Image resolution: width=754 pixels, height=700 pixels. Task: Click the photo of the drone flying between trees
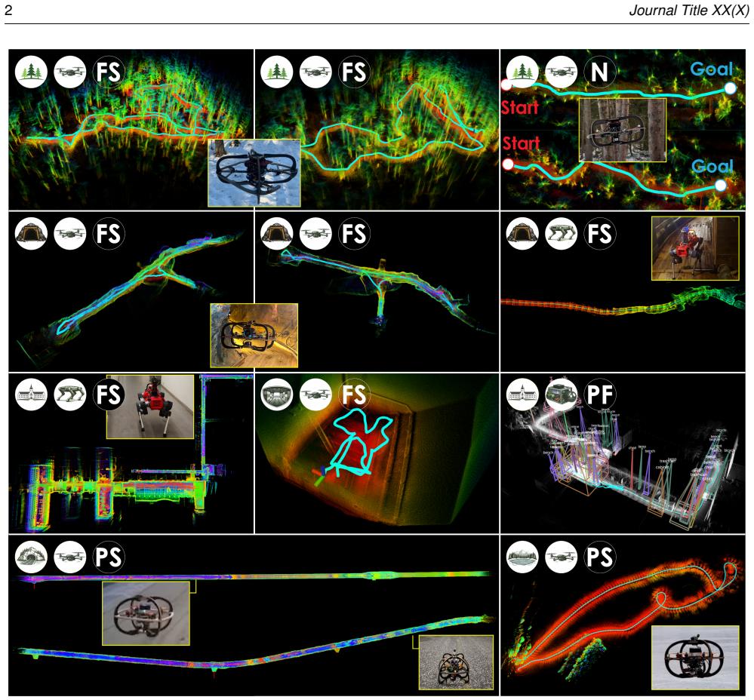pos(623,130)
